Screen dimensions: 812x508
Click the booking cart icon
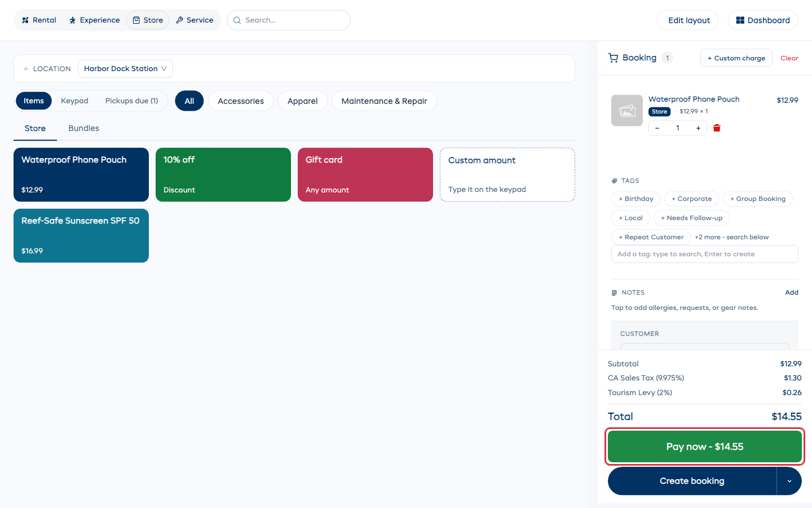[x=613, y=58]
